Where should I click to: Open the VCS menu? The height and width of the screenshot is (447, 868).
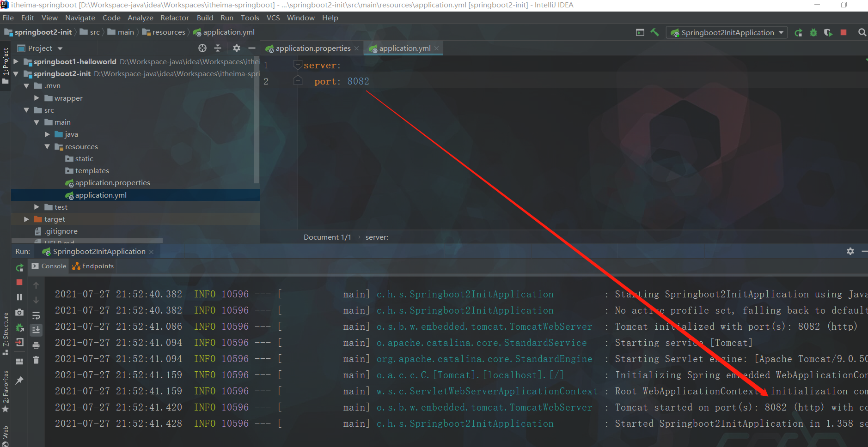273,18
